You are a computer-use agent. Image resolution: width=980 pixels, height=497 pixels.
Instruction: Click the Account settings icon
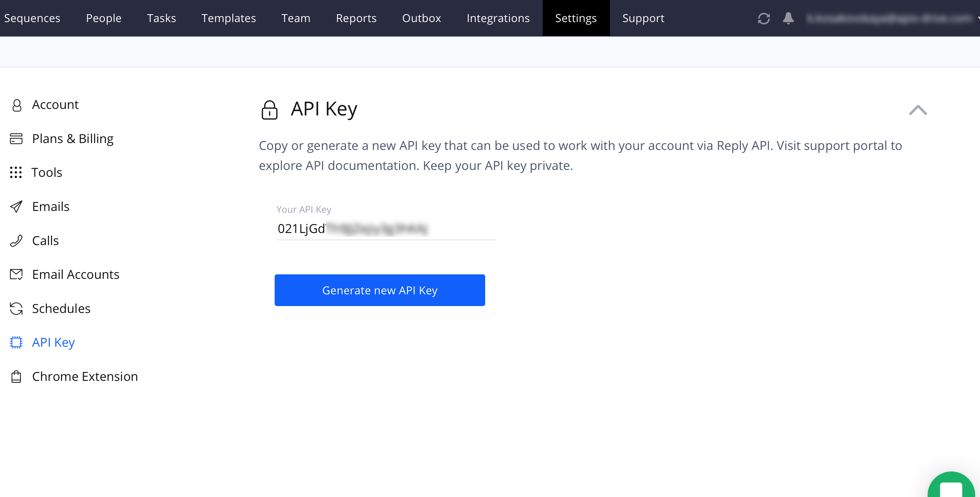pyautogui.click(x=17, y=104)
